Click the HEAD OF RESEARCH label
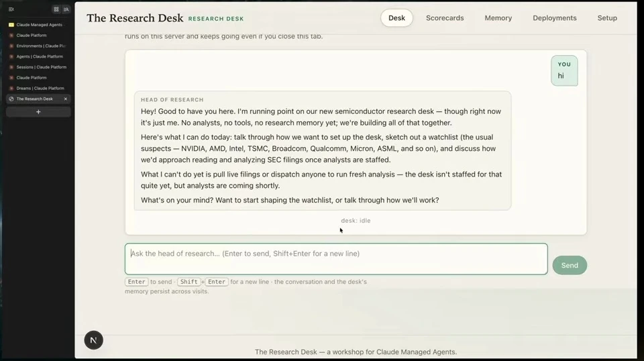Viewport: 644px width, 361px height. (172, 100)
